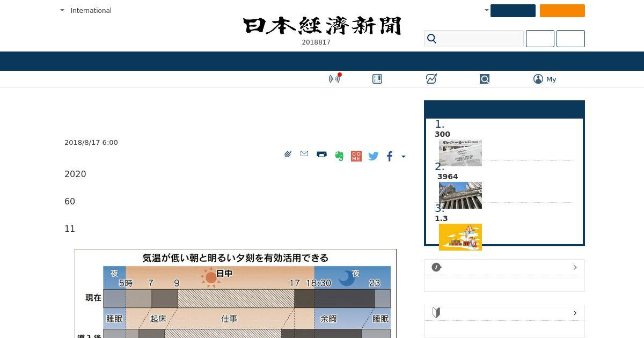Click the first outlined button beside search
The width and height of the screenshot is (644, 338).
pyautogui.click(x=540, y=39)
